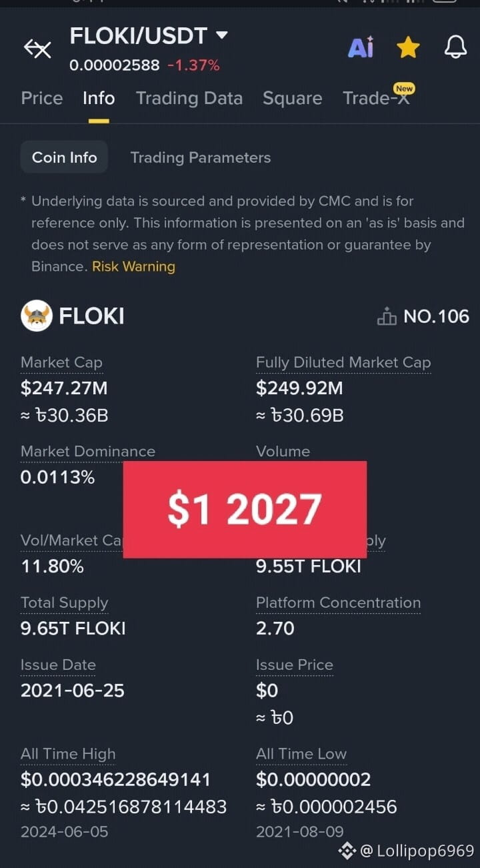
Task: Open the Trade-X tab
Action: point(377,98)
